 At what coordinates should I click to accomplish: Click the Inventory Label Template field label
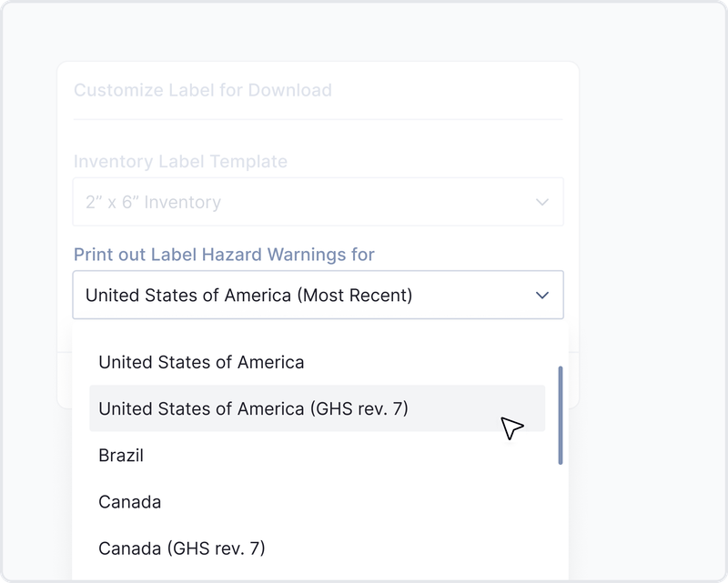pos(180,161)
